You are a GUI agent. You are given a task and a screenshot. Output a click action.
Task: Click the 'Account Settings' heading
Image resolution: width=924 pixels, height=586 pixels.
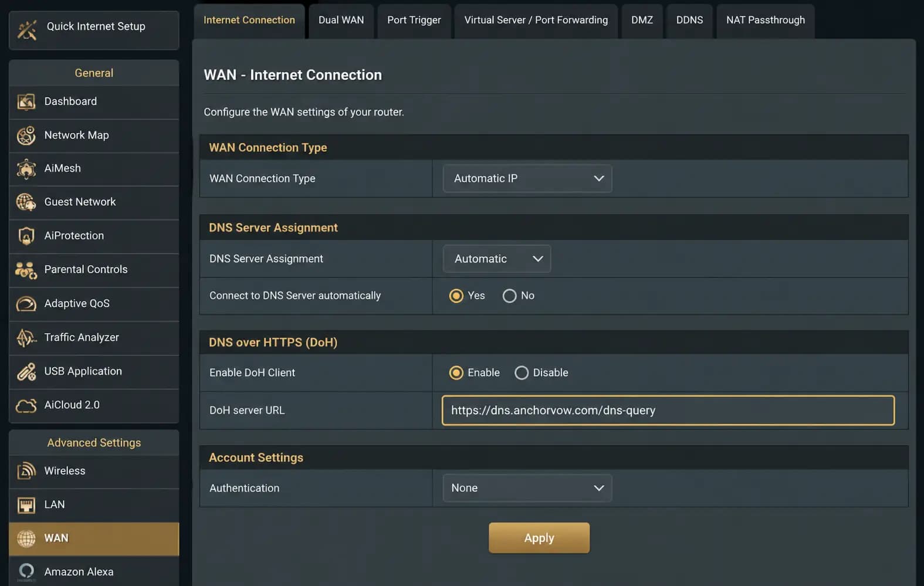(256, 458)
